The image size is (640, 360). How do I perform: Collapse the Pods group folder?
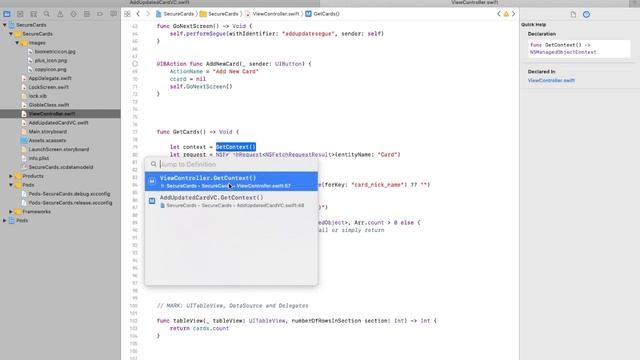coord(11,185)
